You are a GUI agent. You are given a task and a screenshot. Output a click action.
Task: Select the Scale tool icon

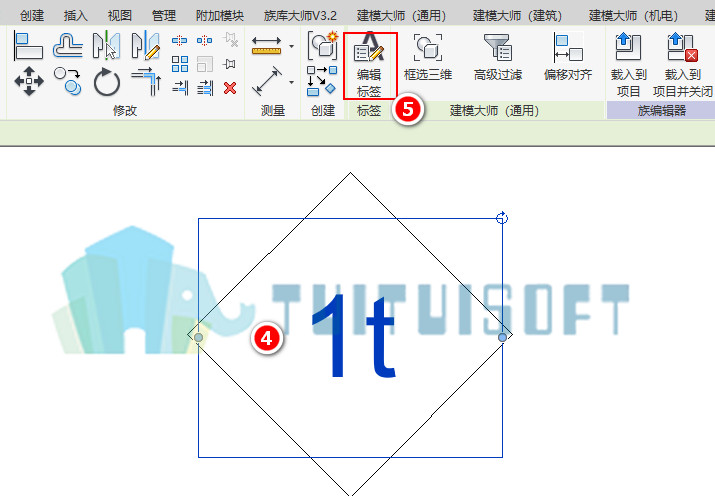coord(205,64)
